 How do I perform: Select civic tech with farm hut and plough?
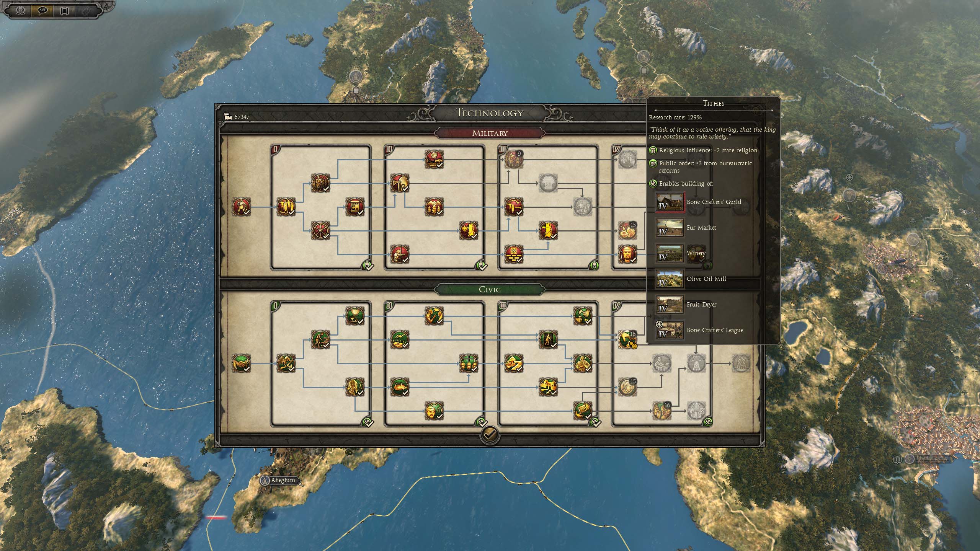pyautogui.click(x=286, y=364)
